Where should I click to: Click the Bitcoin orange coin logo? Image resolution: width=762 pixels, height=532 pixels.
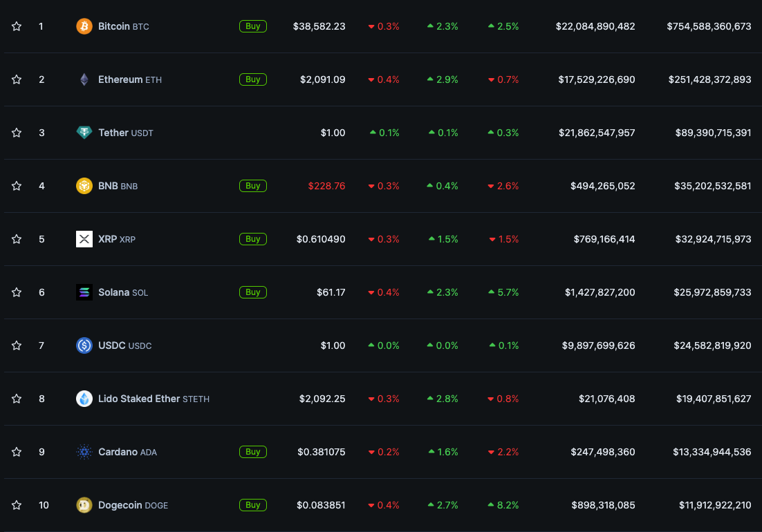[x=84, y=26]
